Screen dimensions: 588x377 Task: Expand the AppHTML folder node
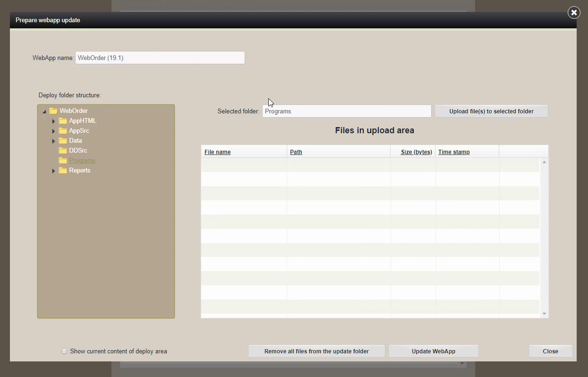53,121
